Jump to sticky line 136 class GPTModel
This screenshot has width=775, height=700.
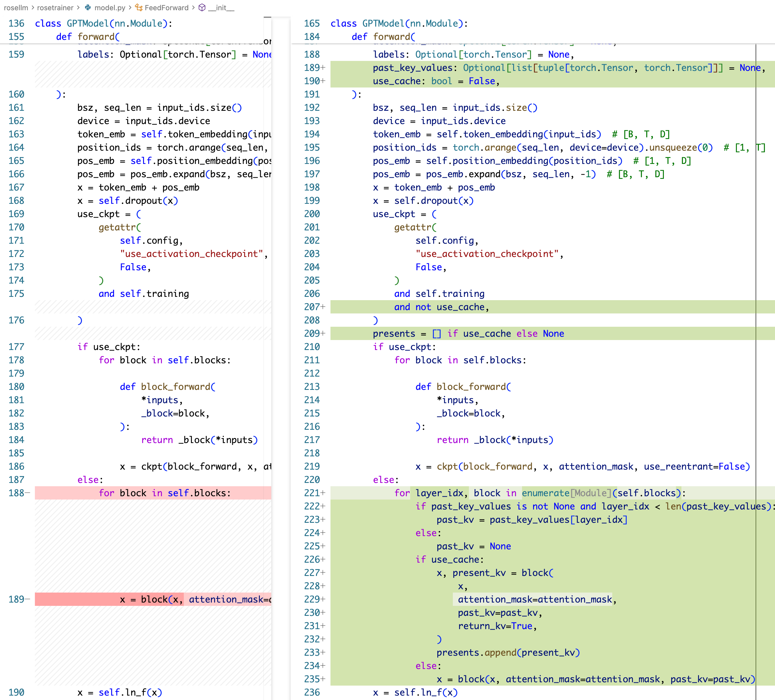click(103, 24)
